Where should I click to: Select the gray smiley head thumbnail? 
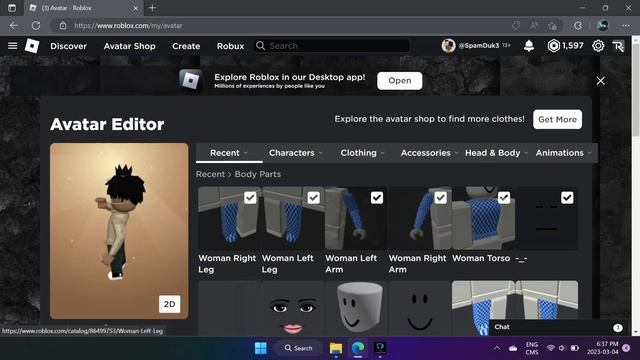356,309
